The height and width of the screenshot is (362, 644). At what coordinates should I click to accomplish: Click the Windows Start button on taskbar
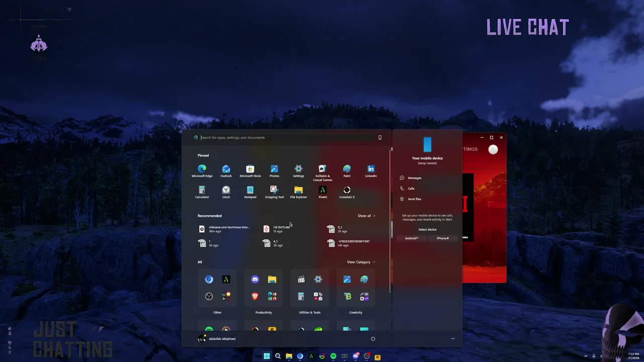pos(267,356)
